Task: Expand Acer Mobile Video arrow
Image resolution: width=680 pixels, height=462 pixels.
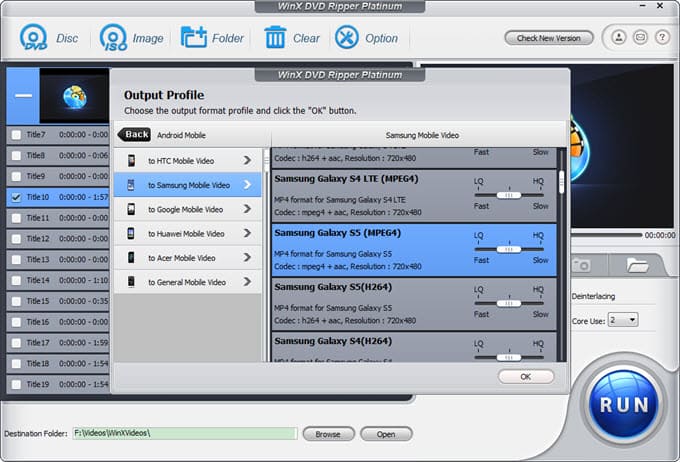Action: [247, 258]
